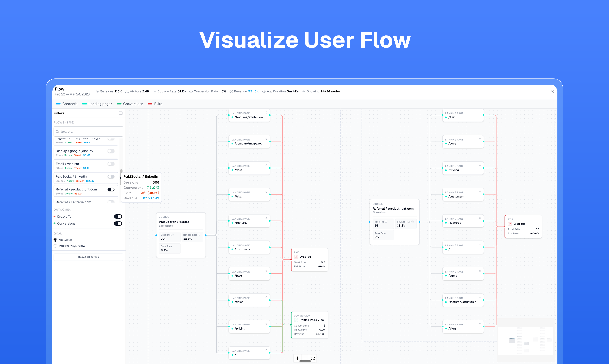Expand the /compare/mixpanel landing page node
This screenshot has height=364, width=609.
(x=266, y=139)
